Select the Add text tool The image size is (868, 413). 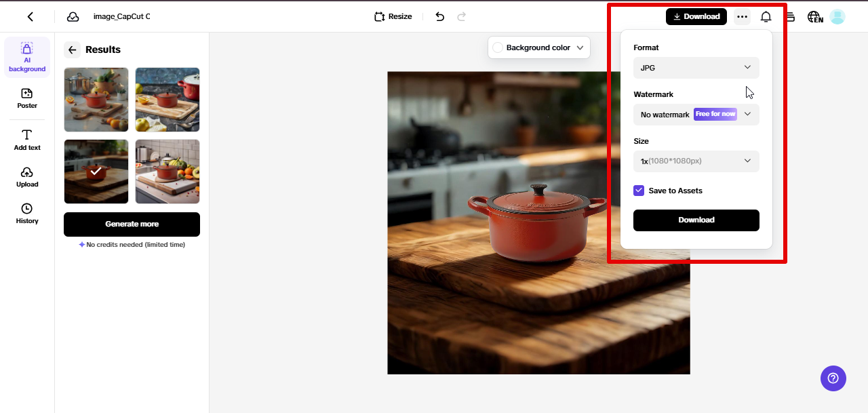click(27, 138)
